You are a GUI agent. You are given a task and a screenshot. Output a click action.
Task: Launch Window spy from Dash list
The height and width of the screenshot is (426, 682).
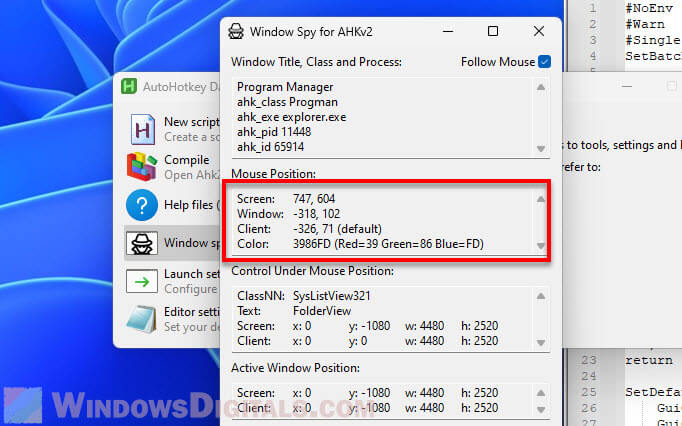tap(173, 243)
